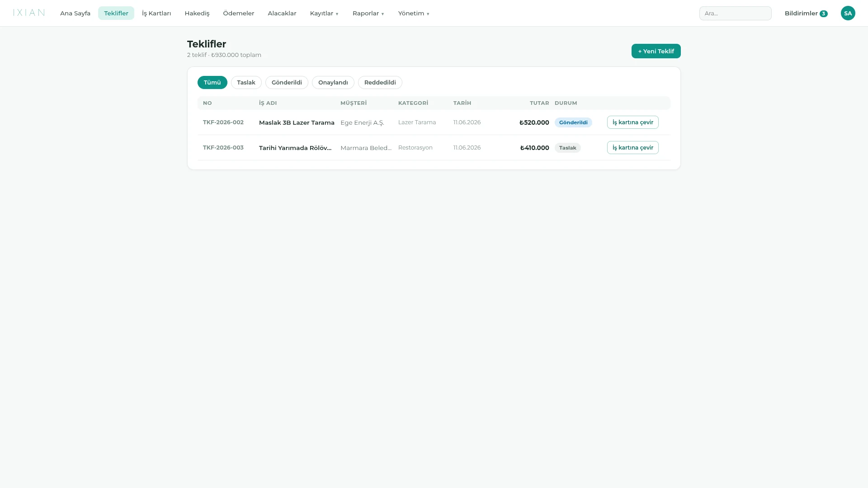The image size is (868, 488).
Task: Expand the Yönetim dropdown menu
Action: [413, 13]
